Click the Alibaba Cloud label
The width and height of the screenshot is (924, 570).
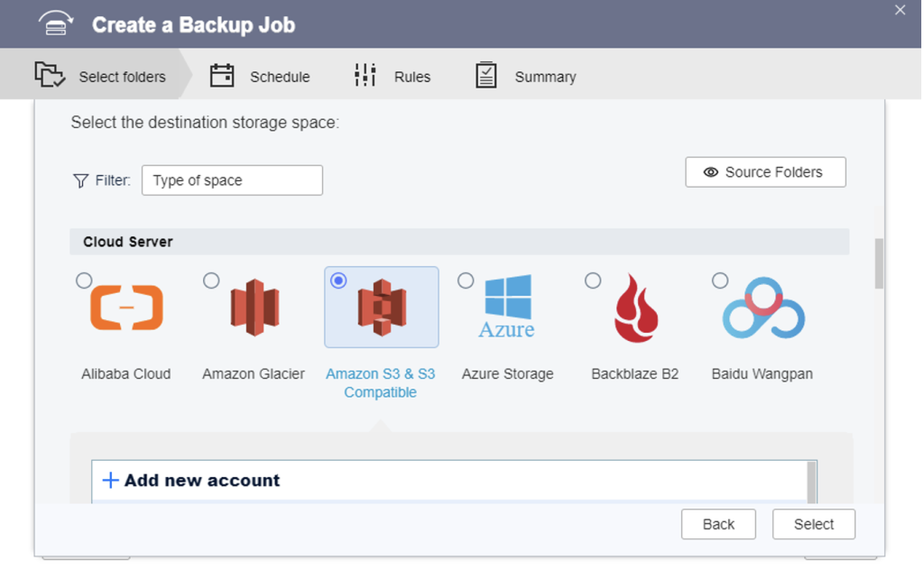coord(126,374)
